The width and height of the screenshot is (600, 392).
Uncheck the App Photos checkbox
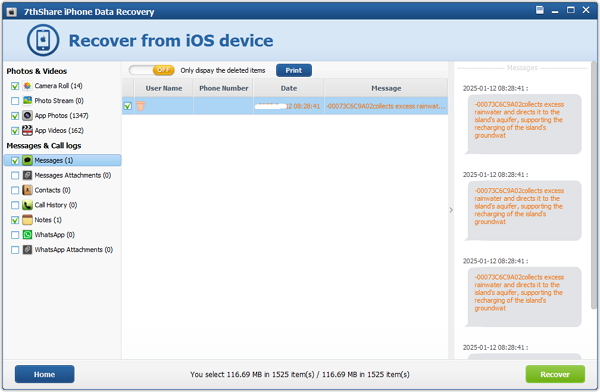click(x=15, y=116)
